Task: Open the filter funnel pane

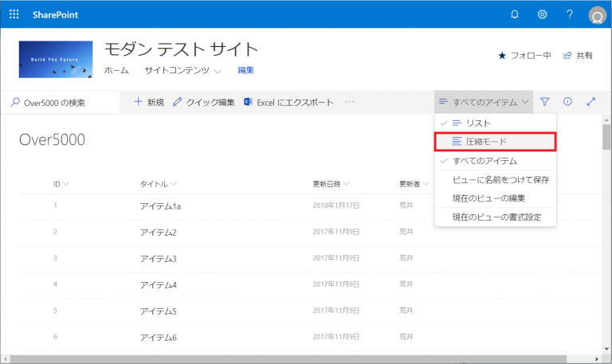Action: (544, 102)
